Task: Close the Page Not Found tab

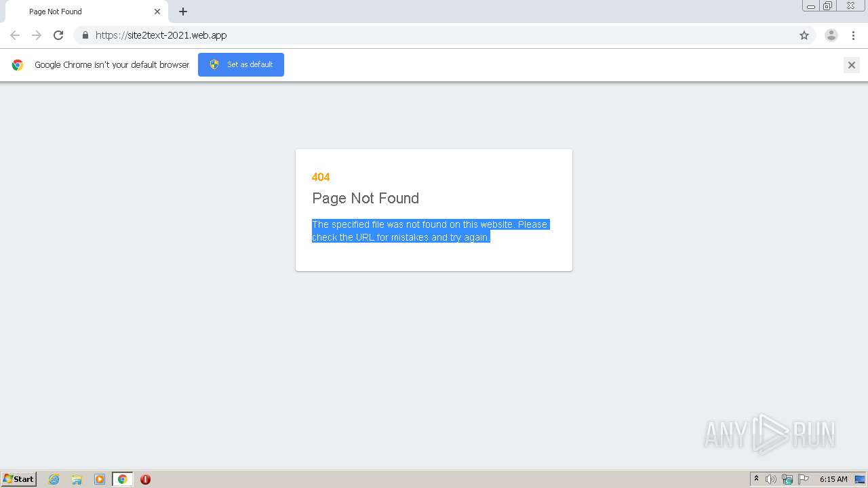Action: click(157, 12)
